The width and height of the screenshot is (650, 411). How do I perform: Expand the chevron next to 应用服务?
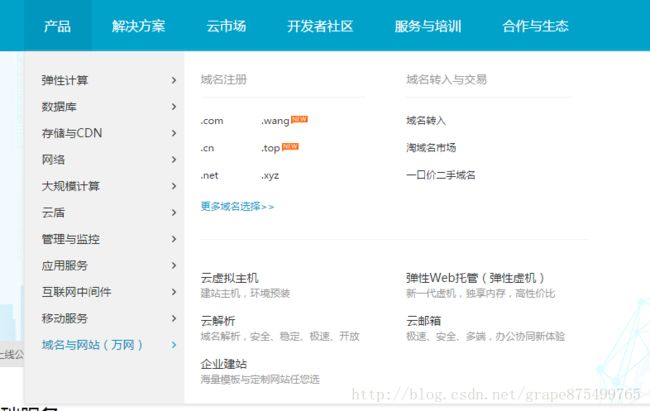[x=174, y=266]
